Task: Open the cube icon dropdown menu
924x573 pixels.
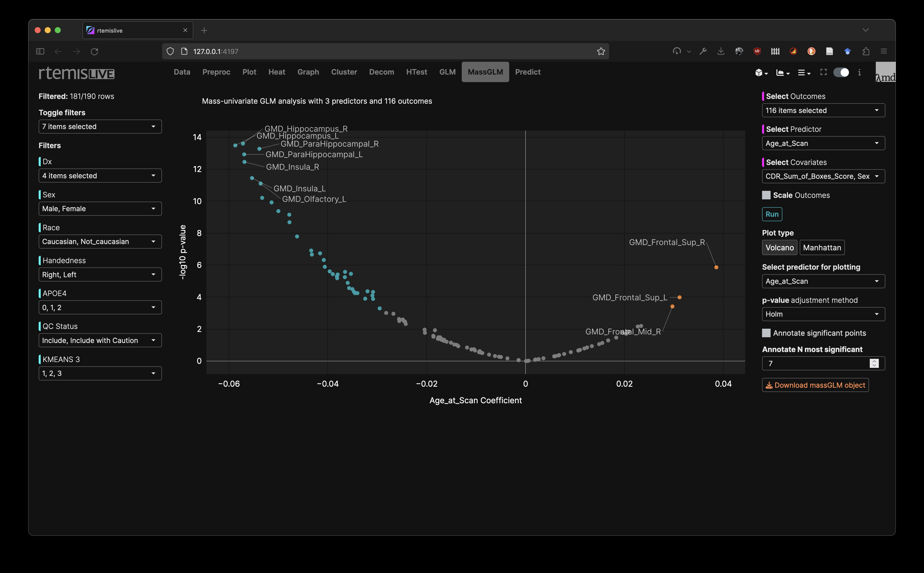Action: [x=761, y=73]
